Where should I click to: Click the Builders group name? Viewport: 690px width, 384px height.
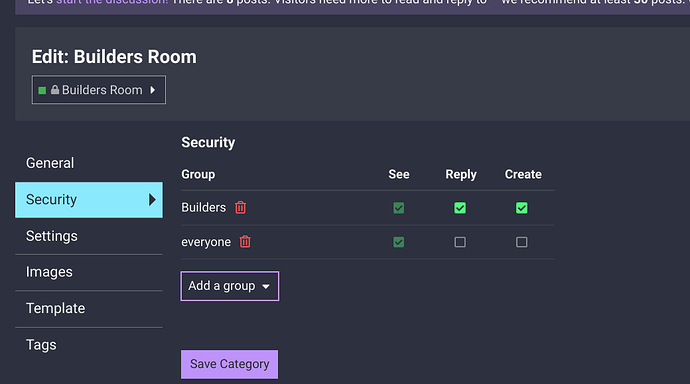point(203,207)
